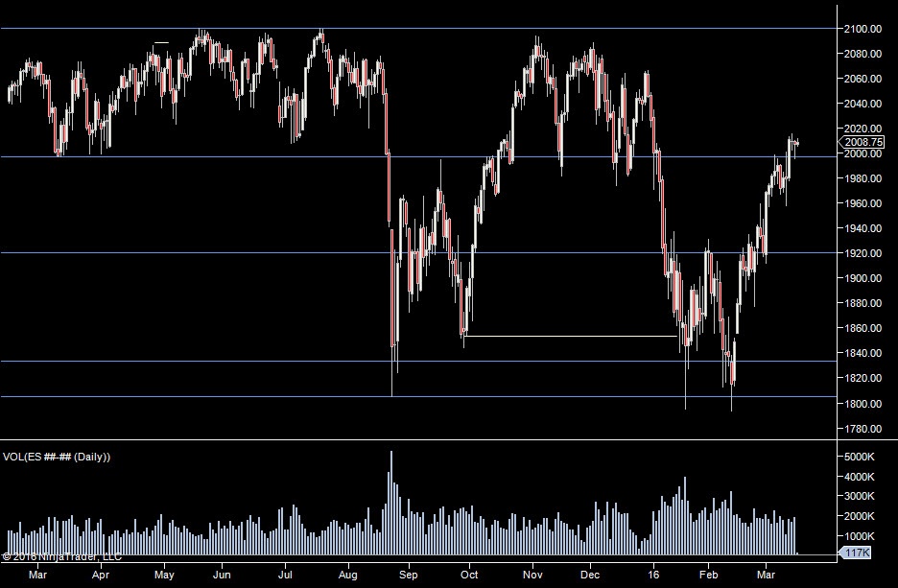The image size is (898, 588).
Task: Select the VOL(ES ##-## (Daily)) indicator label
Action: coord(59,457)
